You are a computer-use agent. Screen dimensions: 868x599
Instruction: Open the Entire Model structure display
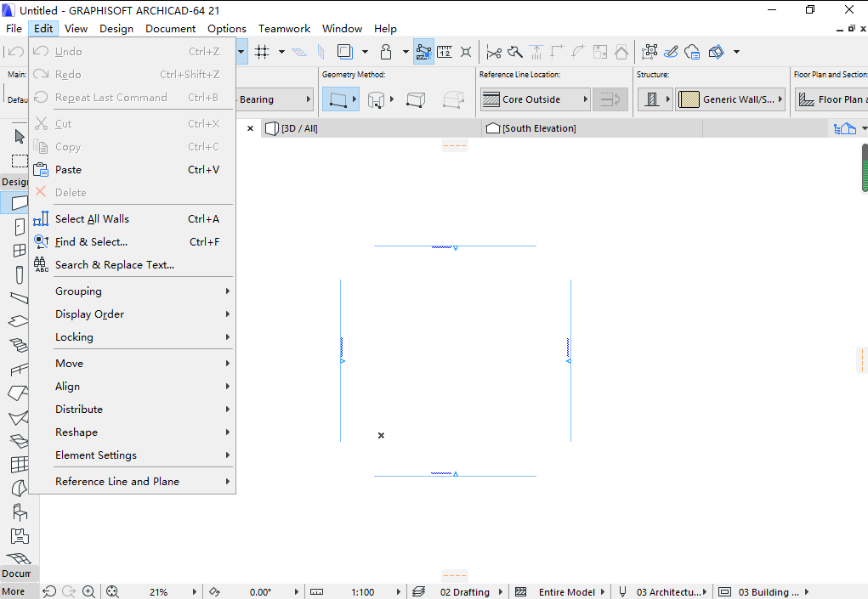pyautogui.click(x=567, y=592)
